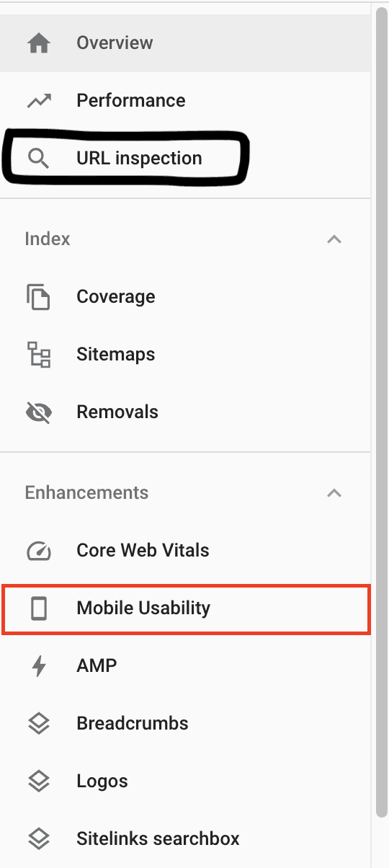Click the Sitemaps tree icon

coord(39,355)
